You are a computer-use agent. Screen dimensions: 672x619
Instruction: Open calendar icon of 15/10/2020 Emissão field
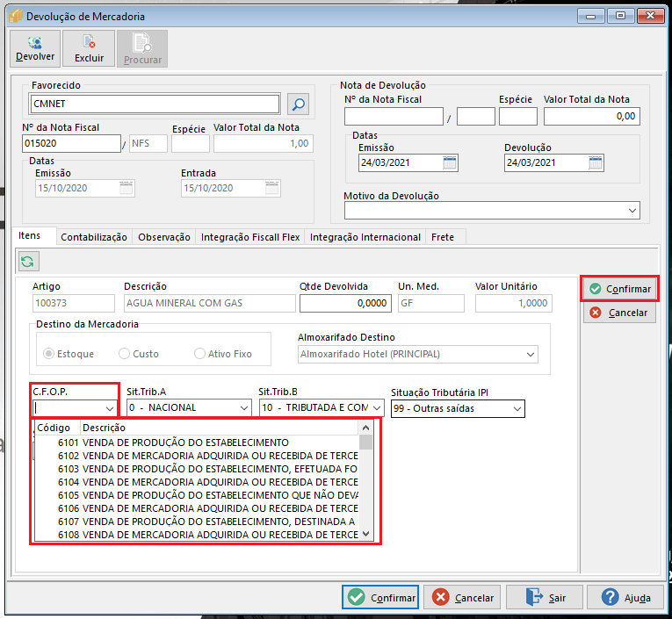pos(126,188)
